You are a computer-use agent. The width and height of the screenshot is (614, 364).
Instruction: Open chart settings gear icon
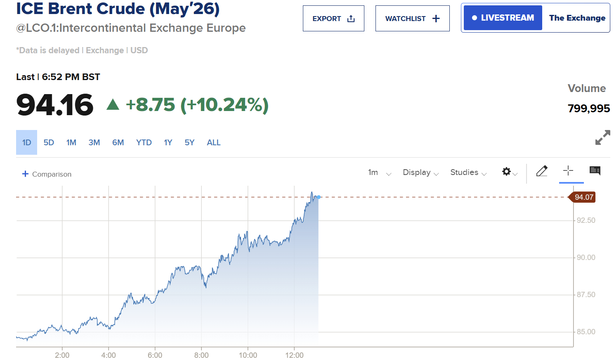(507, 172)
